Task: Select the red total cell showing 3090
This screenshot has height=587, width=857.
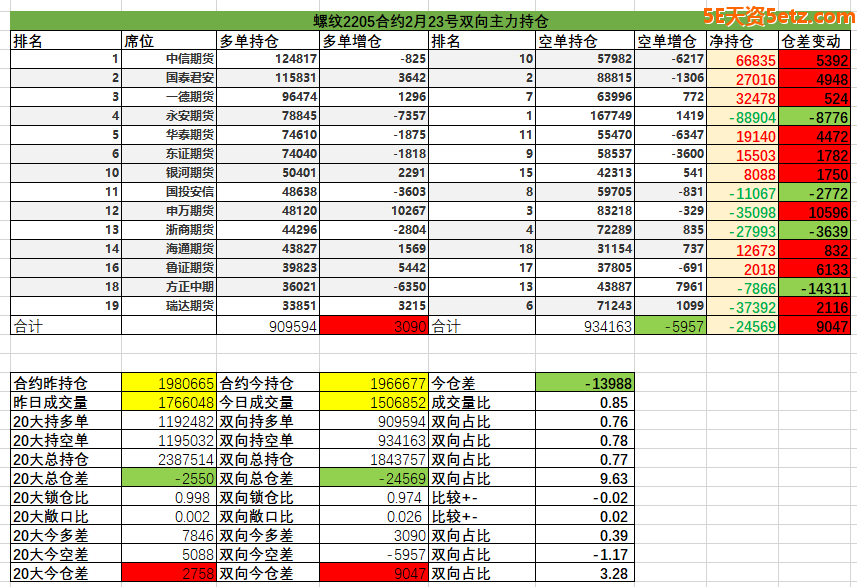Action: 374,326
